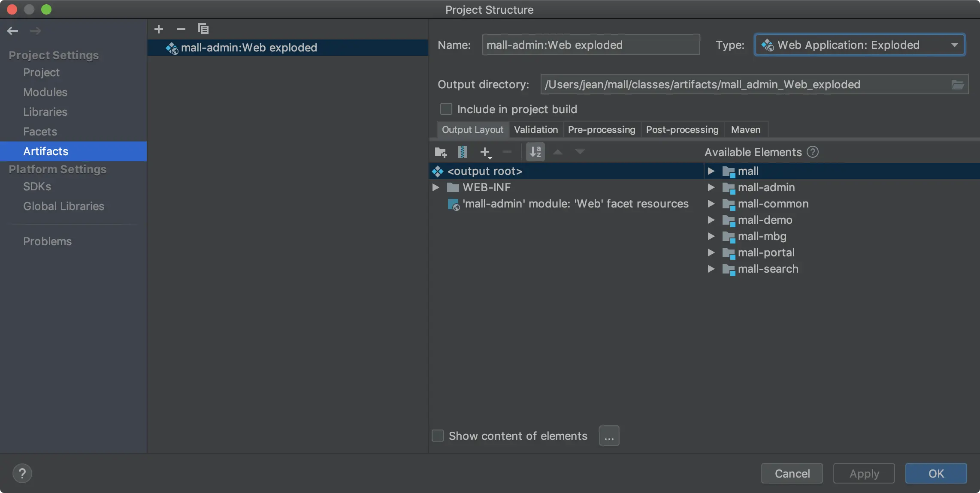Enable Include in project build checkbox

click(446, 109)
